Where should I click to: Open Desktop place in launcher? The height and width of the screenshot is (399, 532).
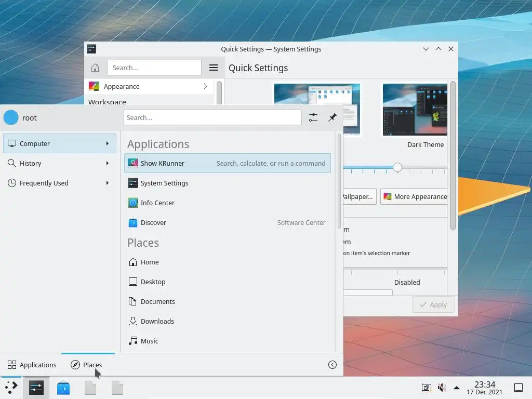point(228,282)
